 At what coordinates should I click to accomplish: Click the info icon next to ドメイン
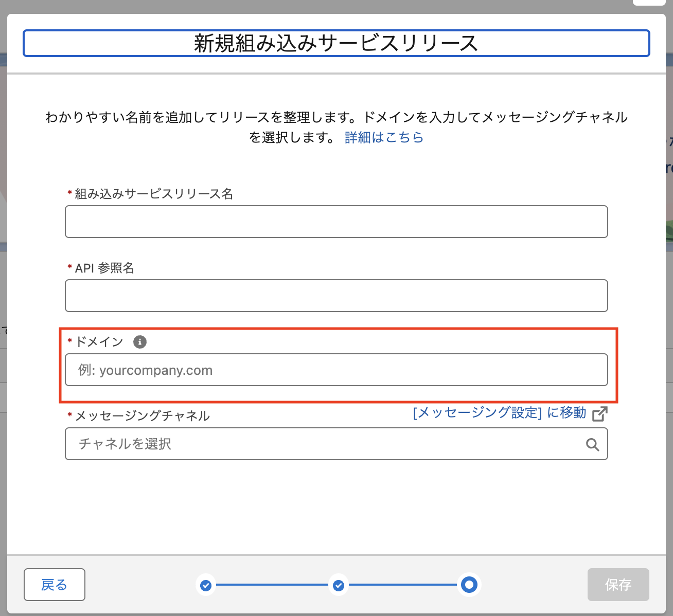pos(140,342)
